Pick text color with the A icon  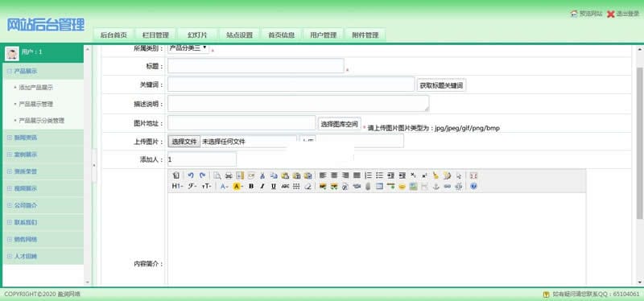(225, 186)
